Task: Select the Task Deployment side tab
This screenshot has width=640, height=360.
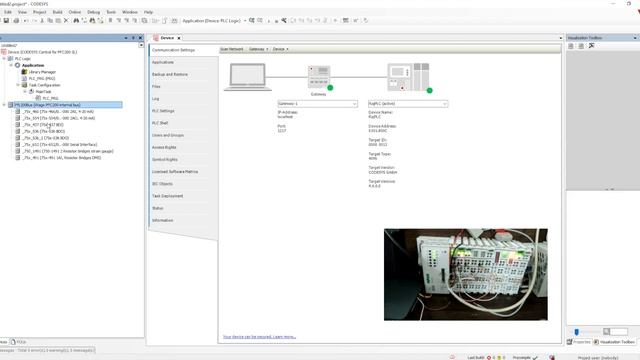Action: point(167,196)
